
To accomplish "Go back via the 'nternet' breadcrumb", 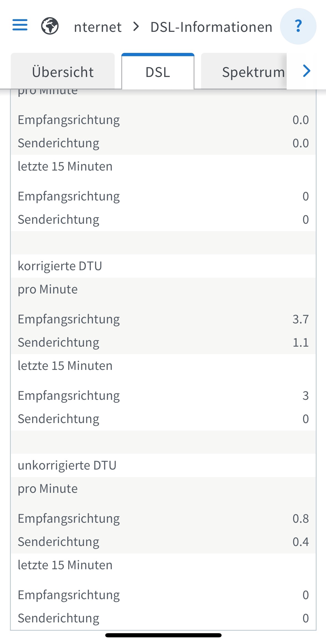I will [98, 27].
